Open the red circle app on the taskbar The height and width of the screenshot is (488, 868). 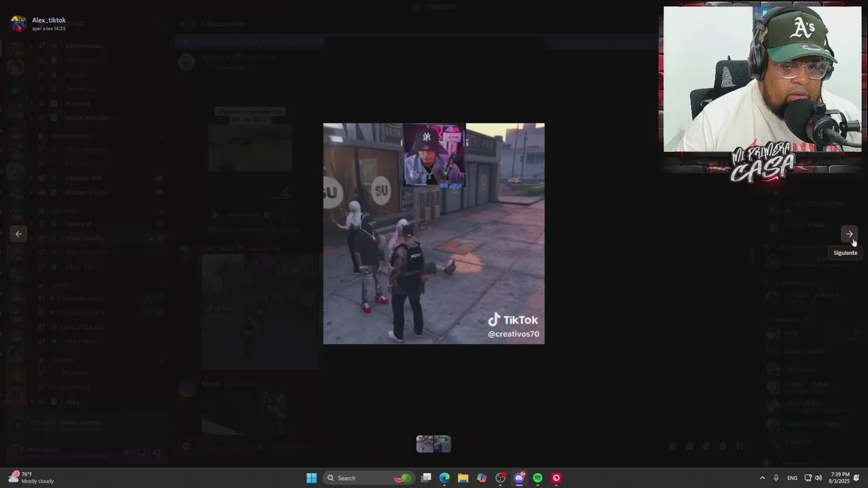556,478
